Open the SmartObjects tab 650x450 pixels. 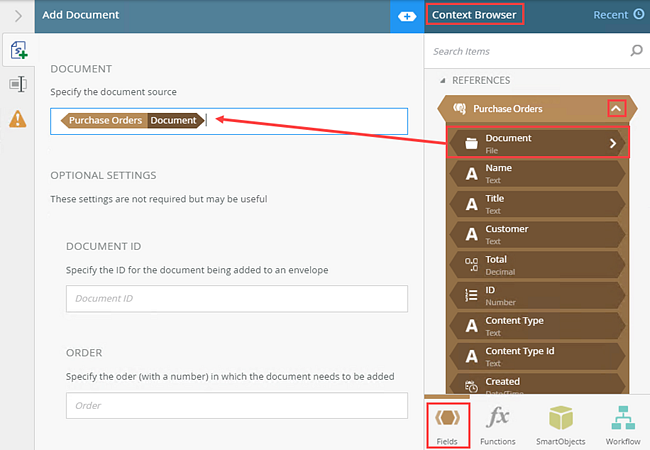click(x=560, y=424)
